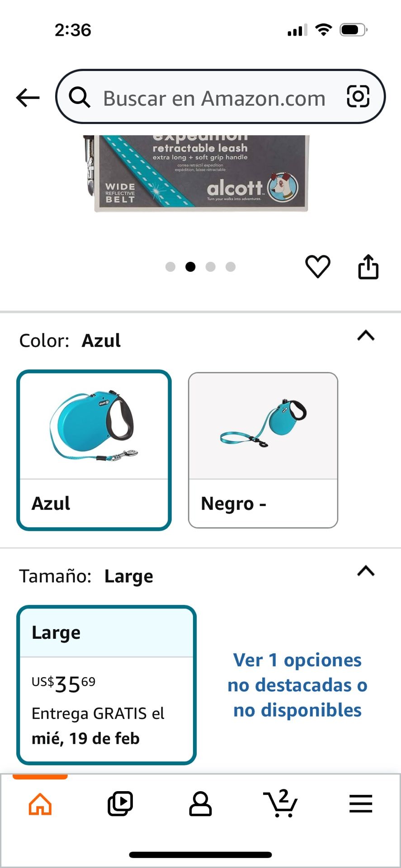The height and width of the screenshot is (868, 401).
Task: Choose the Large size option
Action: pos(106,684)
